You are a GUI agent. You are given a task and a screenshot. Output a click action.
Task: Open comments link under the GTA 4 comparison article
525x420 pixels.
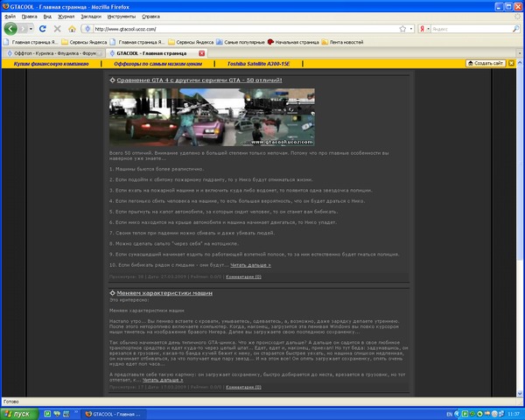(x=243, y=276)
